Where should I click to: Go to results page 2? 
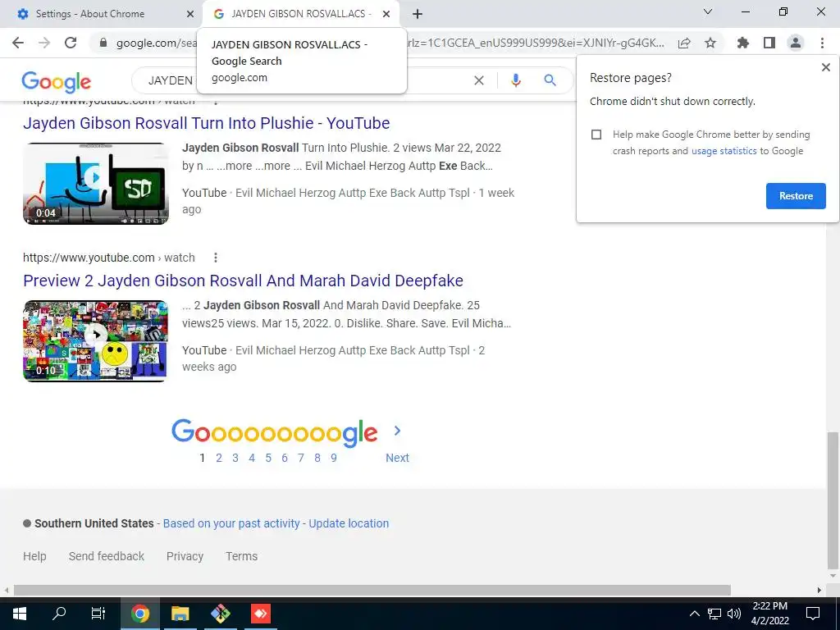click(x=218, y=458)
